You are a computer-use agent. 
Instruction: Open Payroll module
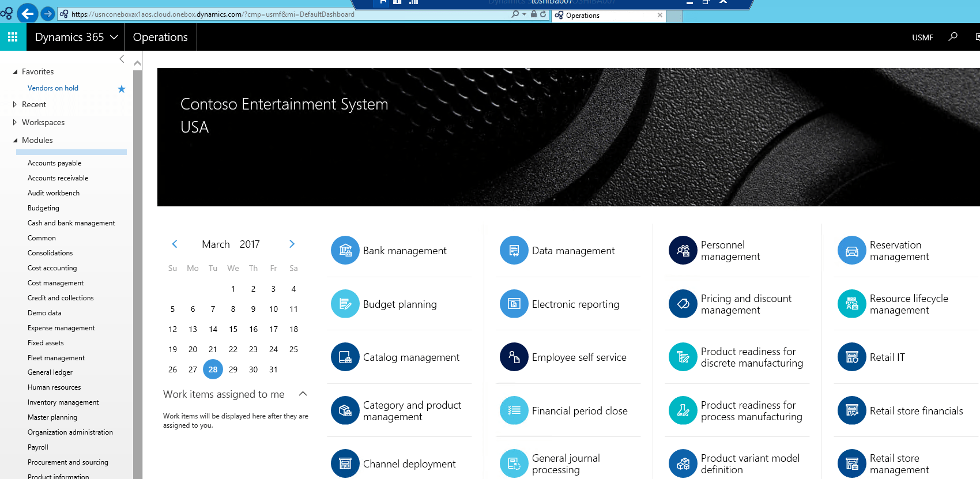point(38,447)
